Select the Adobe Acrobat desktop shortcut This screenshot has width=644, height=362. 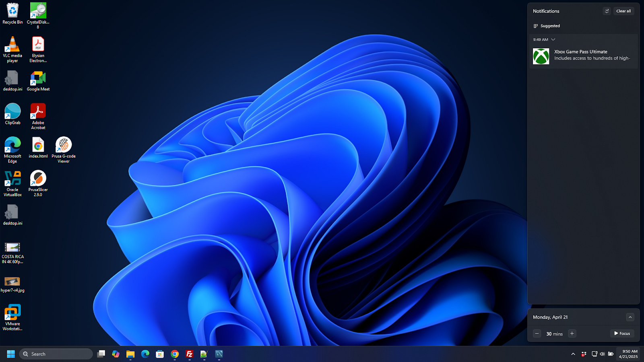pyautogui.click(x=38, y=116)
